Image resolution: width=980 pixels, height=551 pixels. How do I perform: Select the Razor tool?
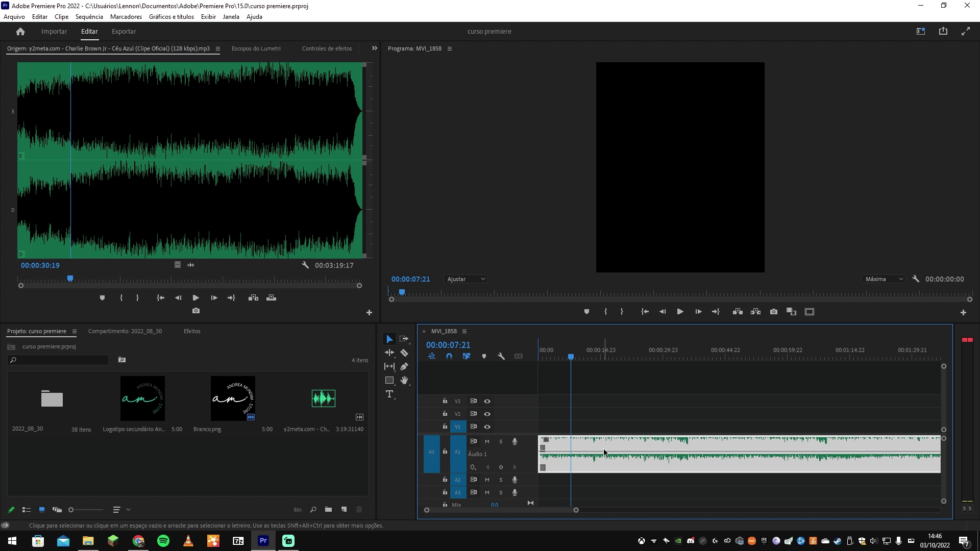pos(404,353)
